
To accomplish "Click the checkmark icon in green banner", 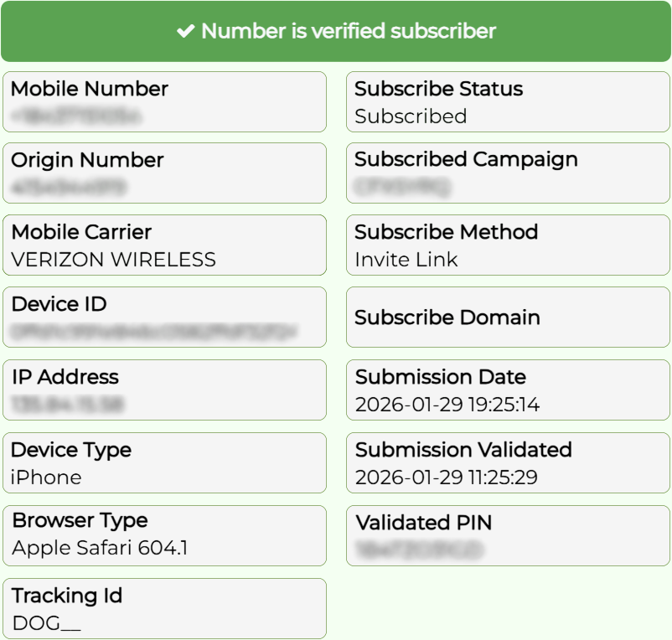I will (186, 32).
